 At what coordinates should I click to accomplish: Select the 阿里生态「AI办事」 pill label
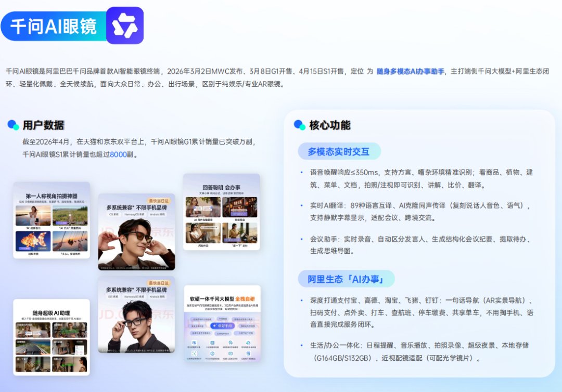346,279
